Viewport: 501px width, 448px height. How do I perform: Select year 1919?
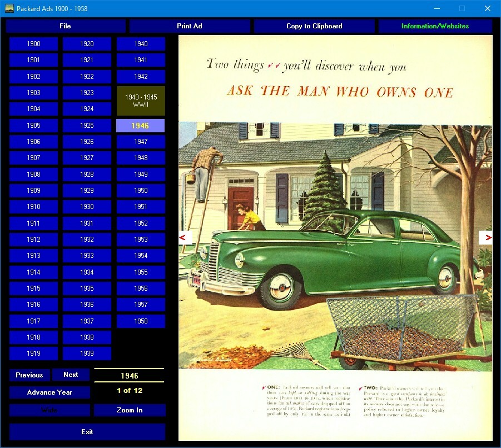pyautogui.click(x=33, y=354)
